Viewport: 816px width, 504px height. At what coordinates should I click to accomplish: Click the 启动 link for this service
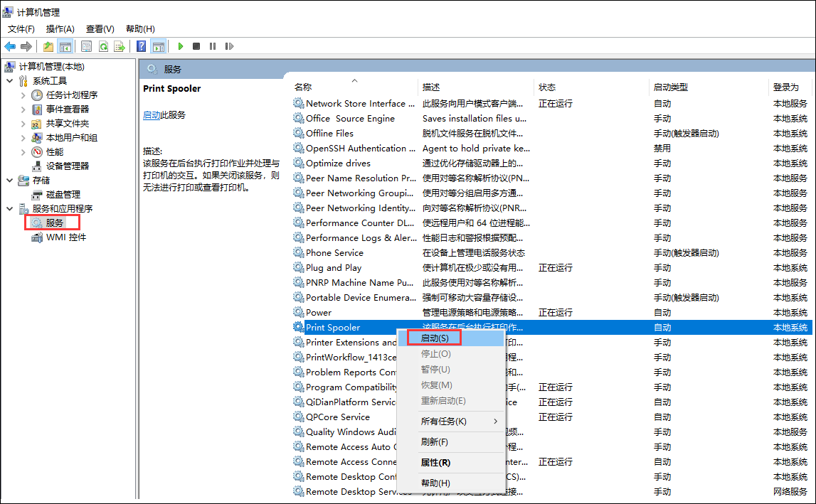[151, 115]
